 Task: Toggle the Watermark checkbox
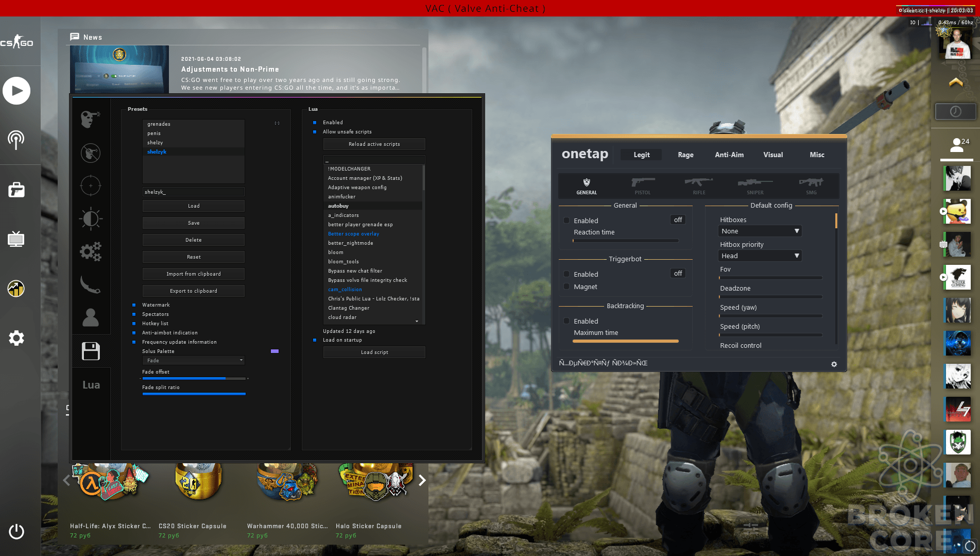coord(134,305)
